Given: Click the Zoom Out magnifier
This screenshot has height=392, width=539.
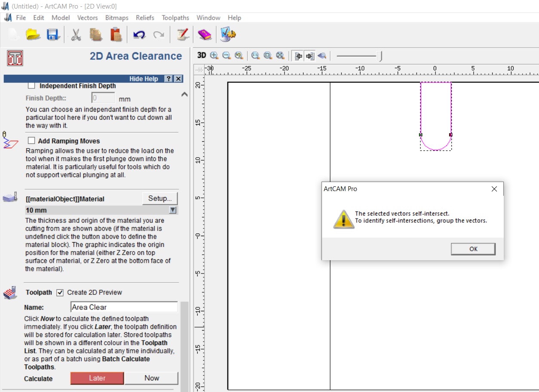Looking at the screenshot, I should [x=227, y=55].
